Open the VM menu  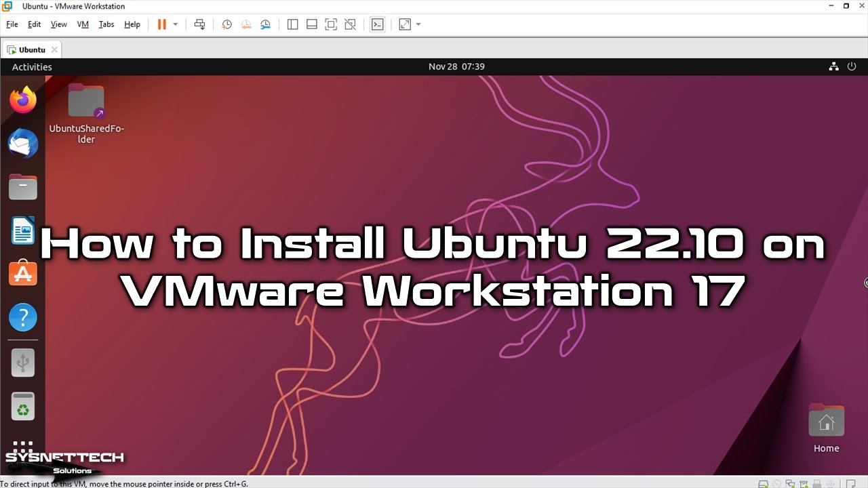83,24
